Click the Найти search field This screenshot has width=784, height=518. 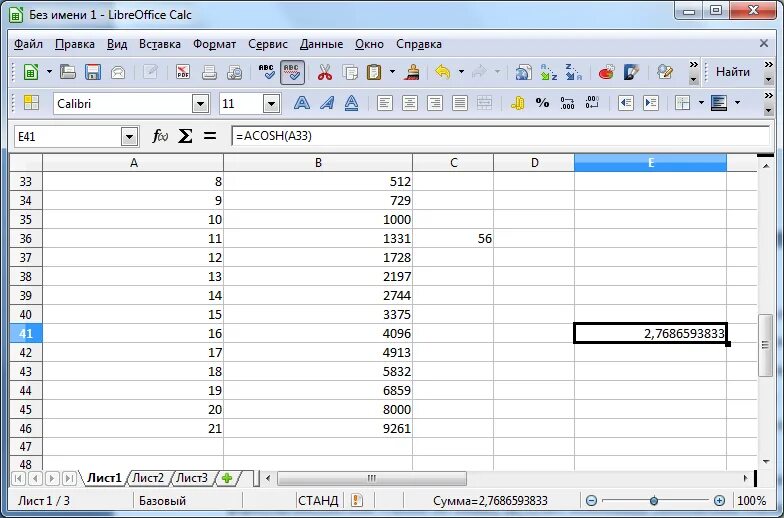(x=733, y=72)
